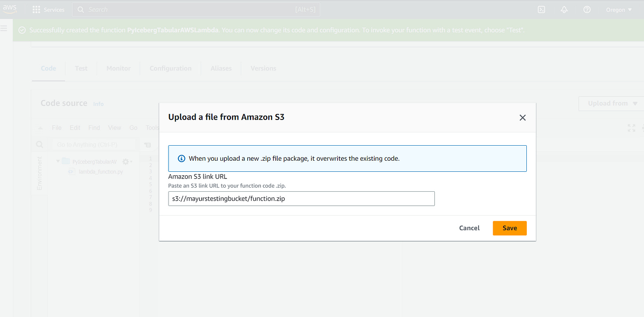Close the Upload a file dialog

pyautogui.click(x=522, y=118)
